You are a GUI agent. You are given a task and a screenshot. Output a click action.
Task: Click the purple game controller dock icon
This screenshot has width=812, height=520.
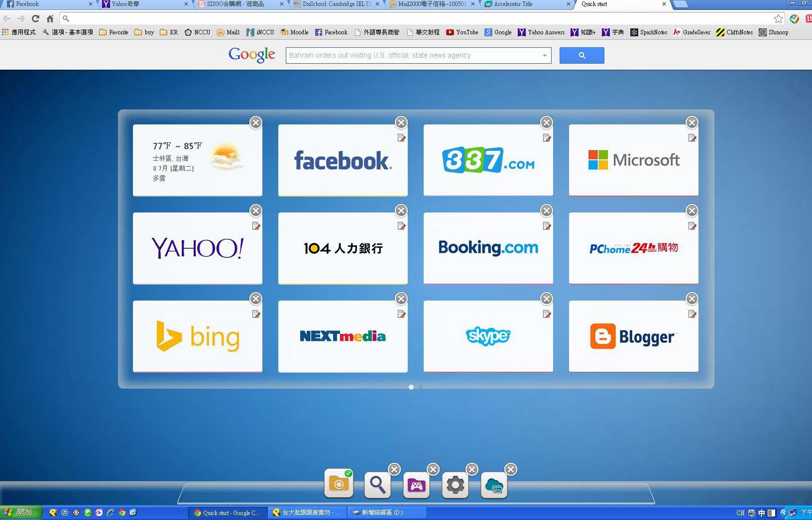[416, 485]
